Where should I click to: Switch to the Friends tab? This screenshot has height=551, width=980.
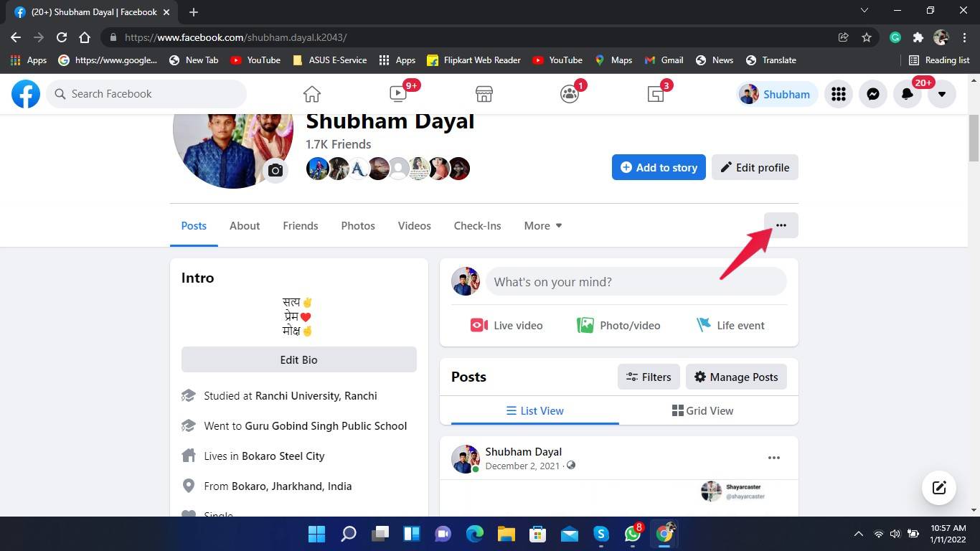pyautogui.click(x=301, y=225)
